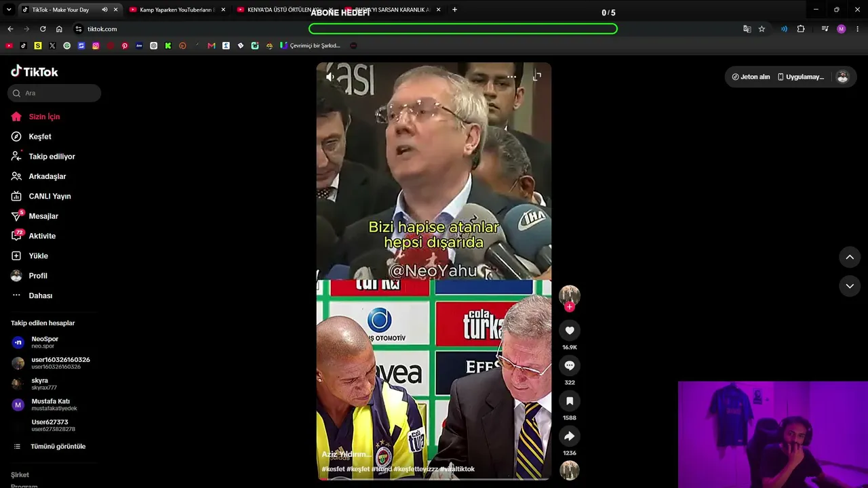Expand the Şirket footer section

pos(20,475)
